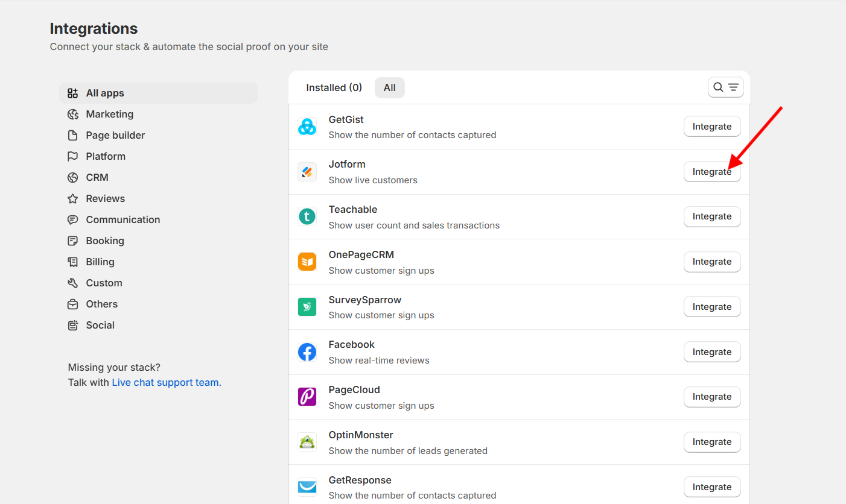Go to the Booking category
This screenshot has height=504, width=846.
(159, 241)
